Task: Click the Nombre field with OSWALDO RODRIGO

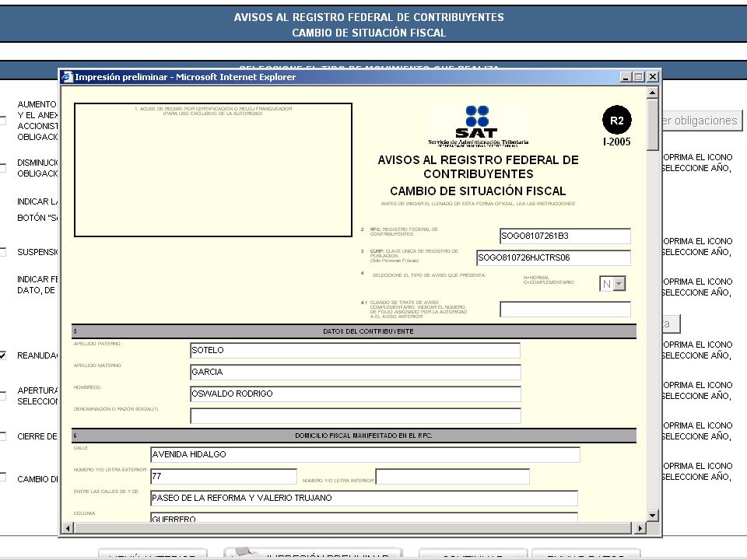Action: point(355,394)
